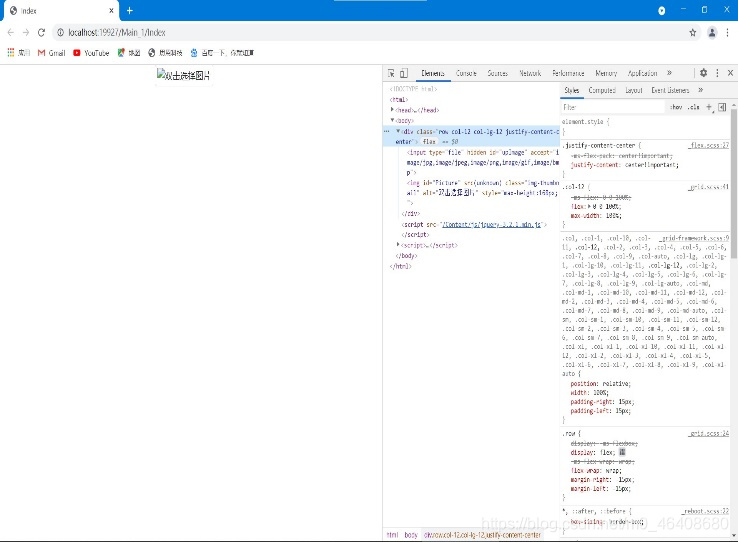This screenshot has height=542, width=738.
Task: Click the address bar URL
Action: coord(117,32)
